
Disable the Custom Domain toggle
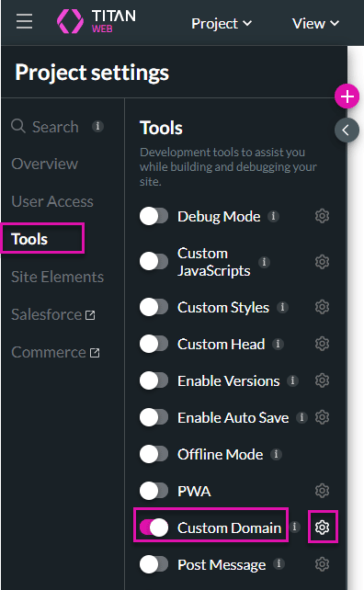[154, 528]
